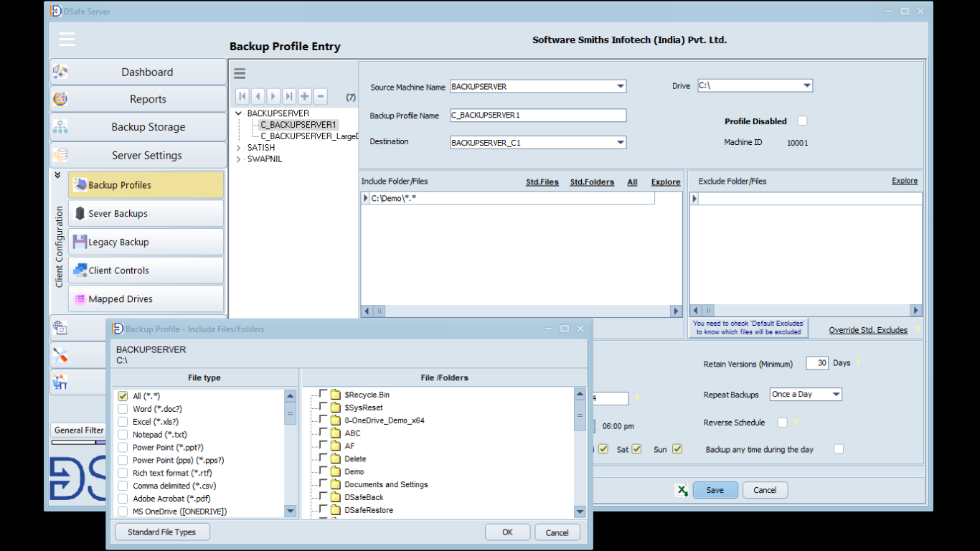
Task: Collapse the BACKUPSERVER tree node
Action: tap(239, 113)
